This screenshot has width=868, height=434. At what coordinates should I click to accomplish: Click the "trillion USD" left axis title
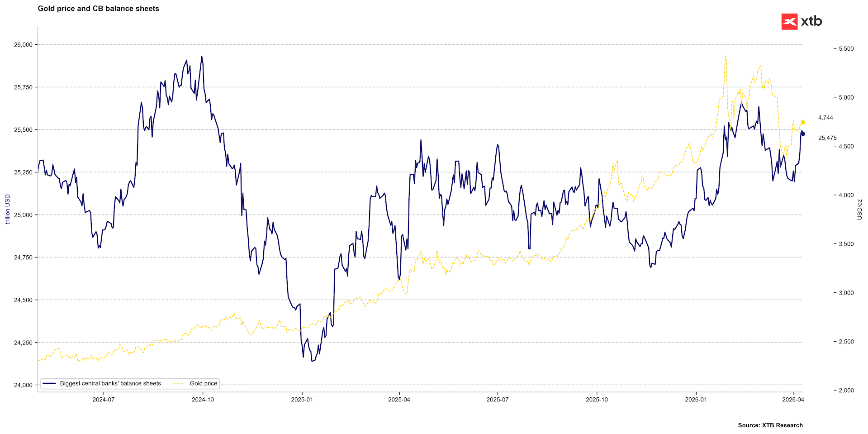tap(7, 209)
